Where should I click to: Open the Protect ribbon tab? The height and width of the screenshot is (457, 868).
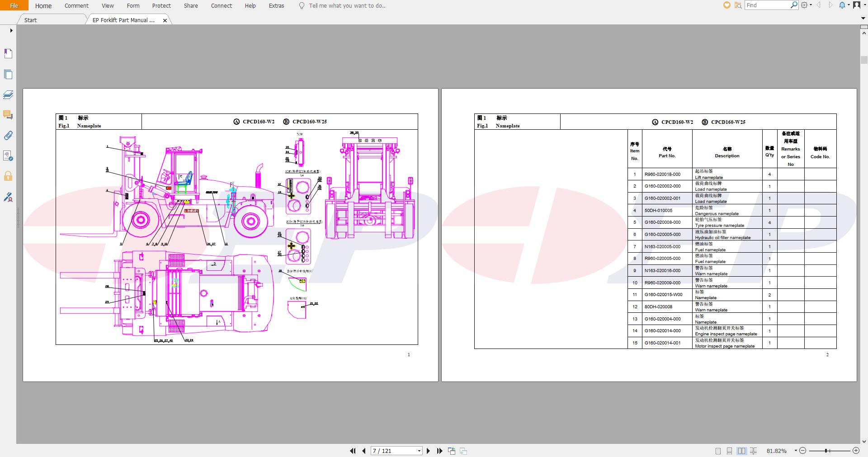tap(161, 6)
